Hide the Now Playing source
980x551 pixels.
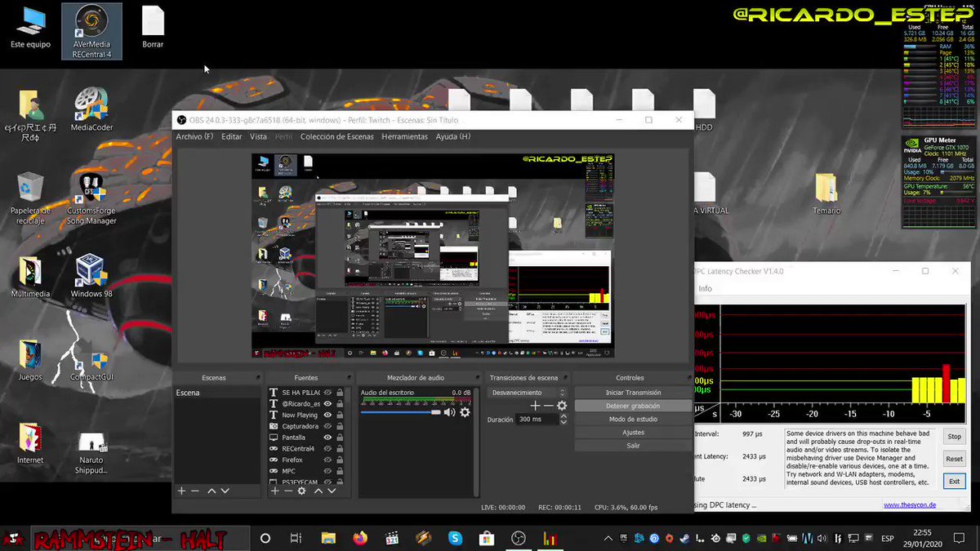tap(327, 415)
